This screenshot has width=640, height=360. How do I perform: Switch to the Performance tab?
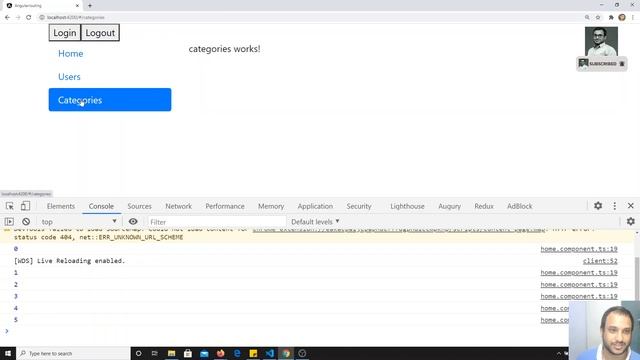coord(225,206)
